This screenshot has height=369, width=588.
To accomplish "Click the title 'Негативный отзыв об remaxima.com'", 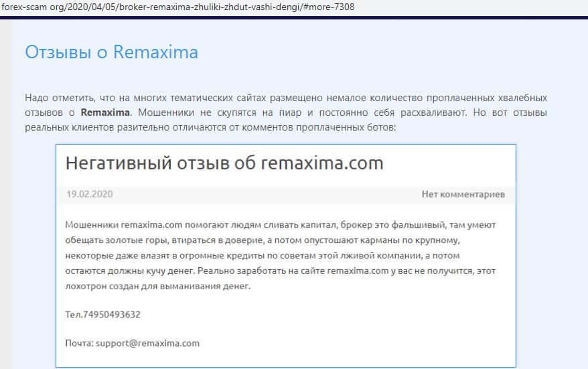I will click(x=224, y=163).
